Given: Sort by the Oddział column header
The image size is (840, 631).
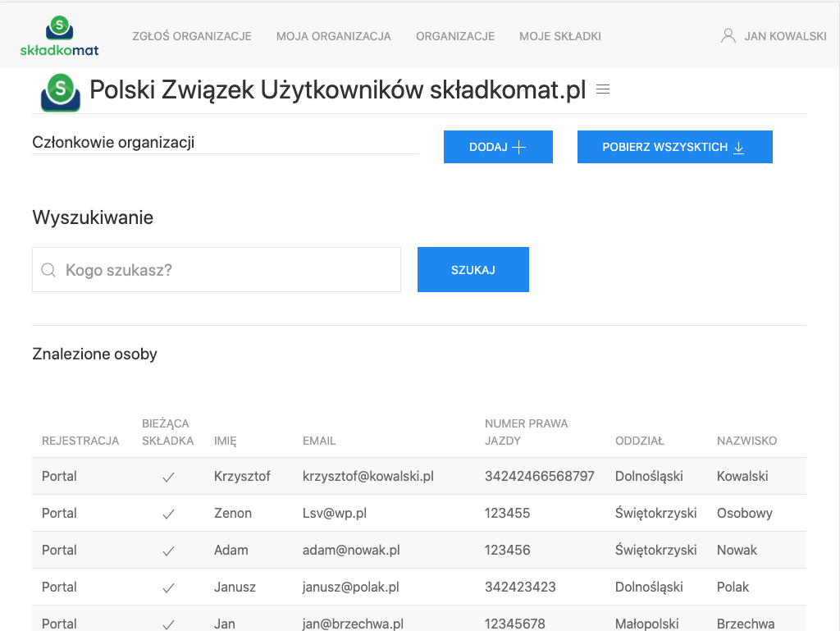Looking at the screenshot, I should [x=640, y=441].
